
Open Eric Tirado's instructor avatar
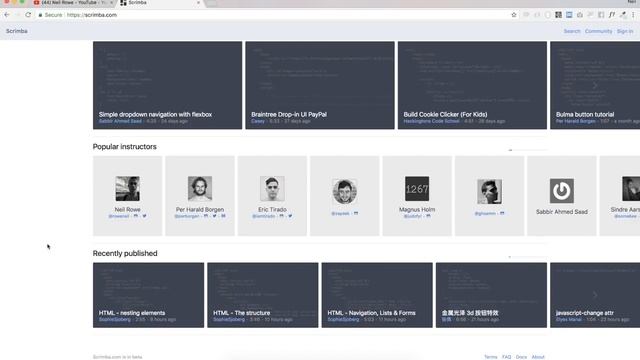[x=272, y=189]
